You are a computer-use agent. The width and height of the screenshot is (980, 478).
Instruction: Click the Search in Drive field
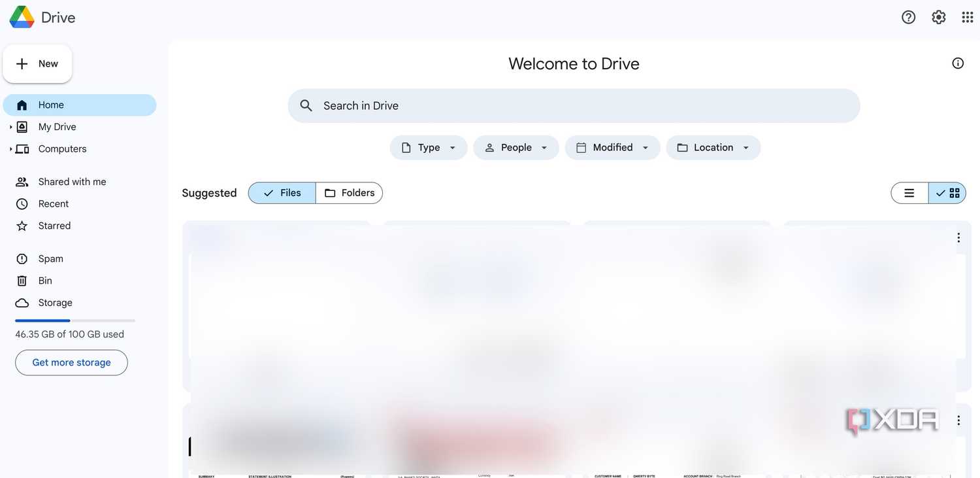pyautogui.click(x=574, y=105)
